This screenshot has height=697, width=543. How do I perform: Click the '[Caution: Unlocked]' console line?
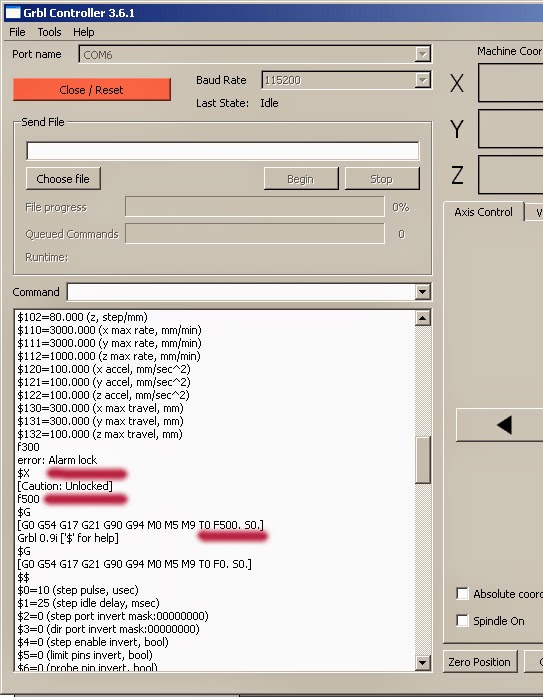[x=65, y=486]
